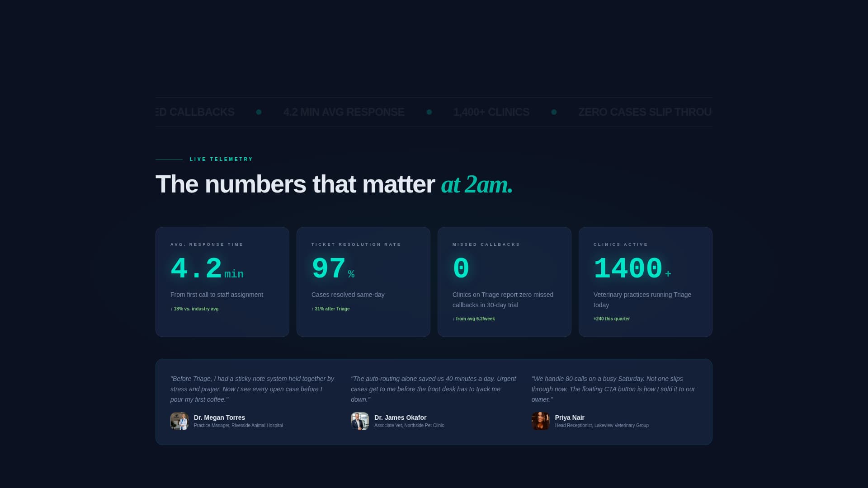The width and height of the screenshot is (868, 488).
Task: Click the CLINICS ACTIVE card label
Action: tap(621, 244)
